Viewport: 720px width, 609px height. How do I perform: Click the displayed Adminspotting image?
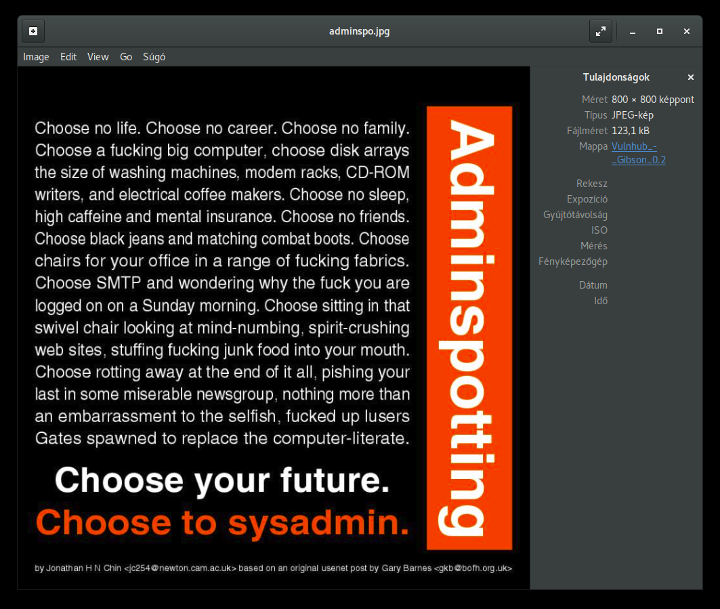(274, 328)
